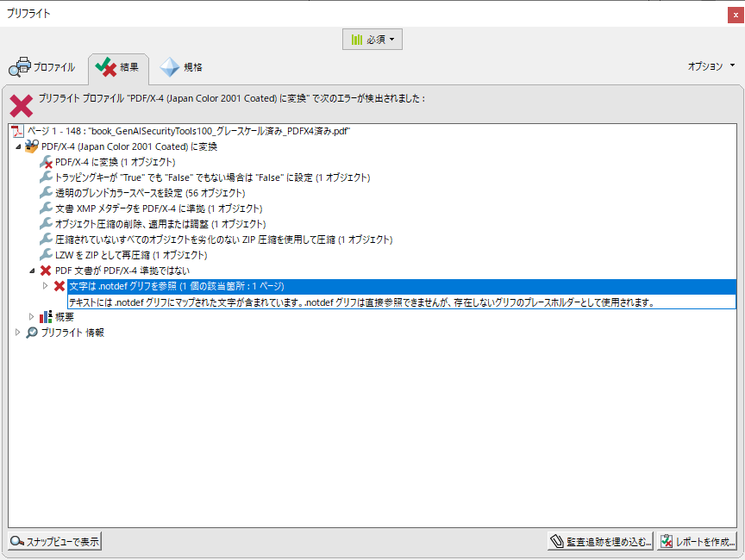Switch to the プロファイル tab
The height and width of the screenshot is (560, 745).
tap(42, 67)
